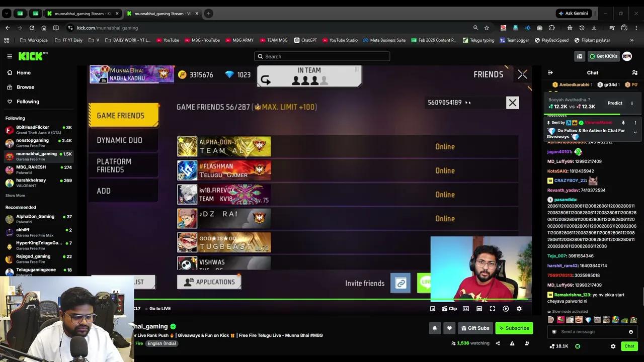
Task: Open the nonstopgaming channel
Action: [x=39, y=143]
